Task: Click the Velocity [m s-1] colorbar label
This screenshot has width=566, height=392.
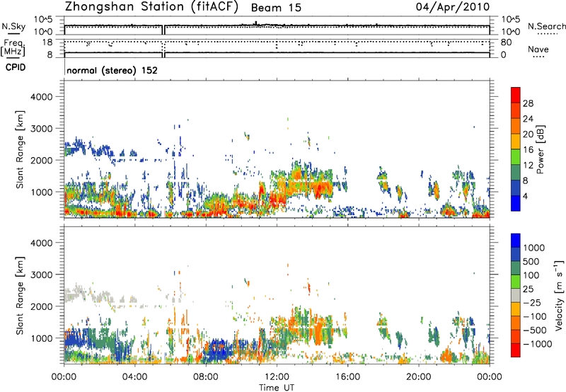Action: coord(559,296)
